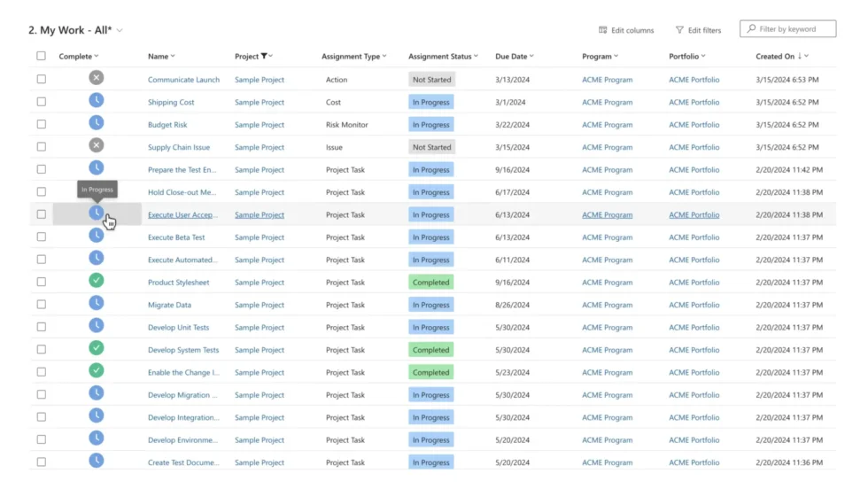The image size is (868, 489).
Task: Open ACME Portfolio link in Communicate Launch row
Action: (694, 80)
